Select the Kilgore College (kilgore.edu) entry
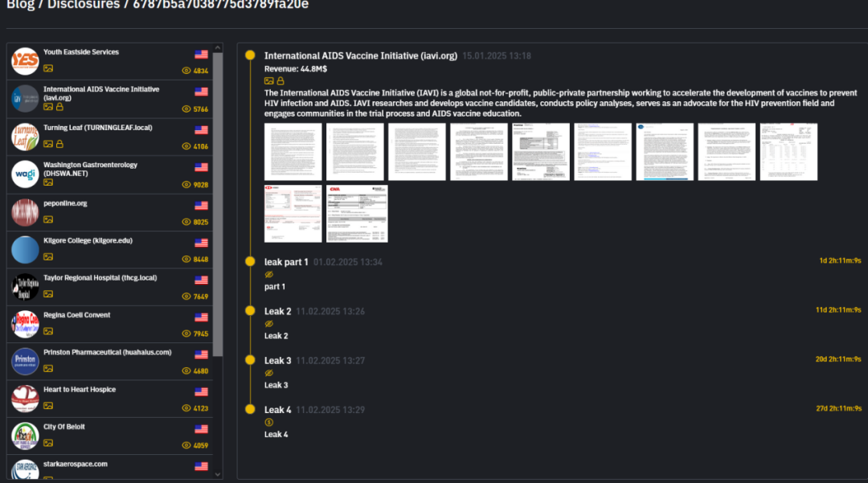Screen dimensions: 868x483 pos(109,249)
